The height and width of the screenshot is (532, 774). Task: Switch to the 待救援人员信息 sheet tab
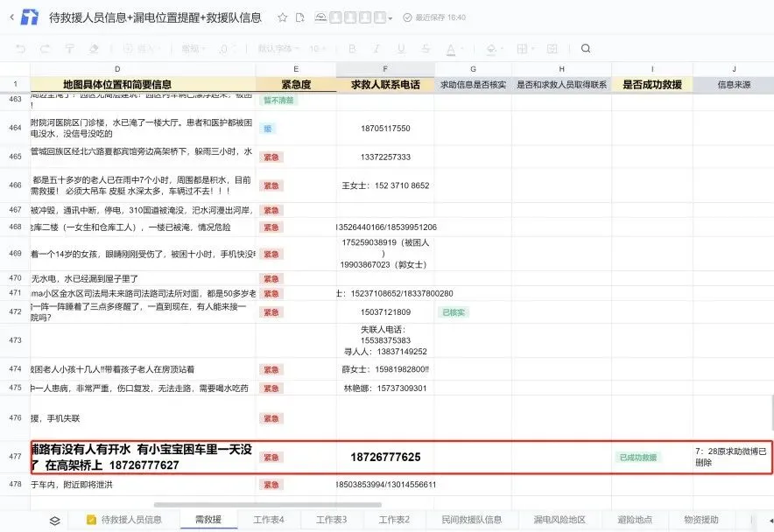click(x=124, y=520)
